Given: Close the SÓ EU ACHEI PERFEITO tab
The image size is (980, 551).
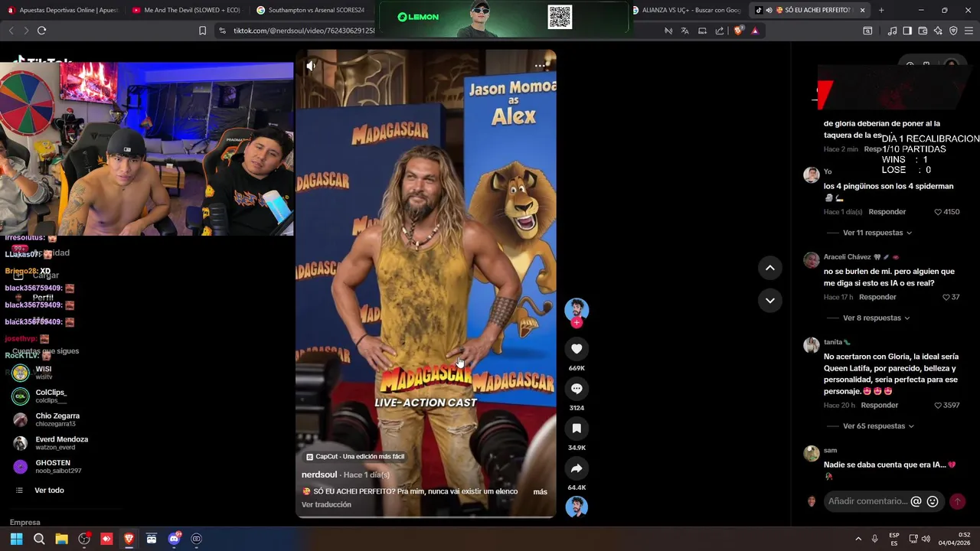Looking at the screenshot, I should [x=862, y=10].
